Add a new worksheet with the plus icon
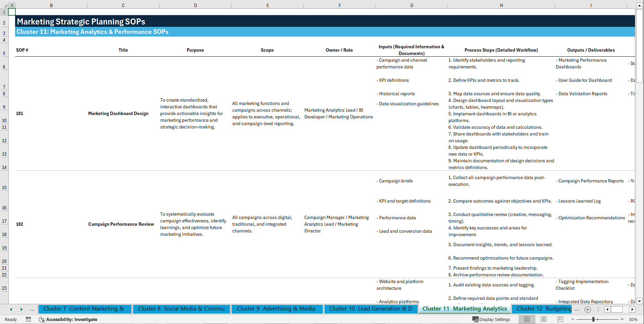 587,309
